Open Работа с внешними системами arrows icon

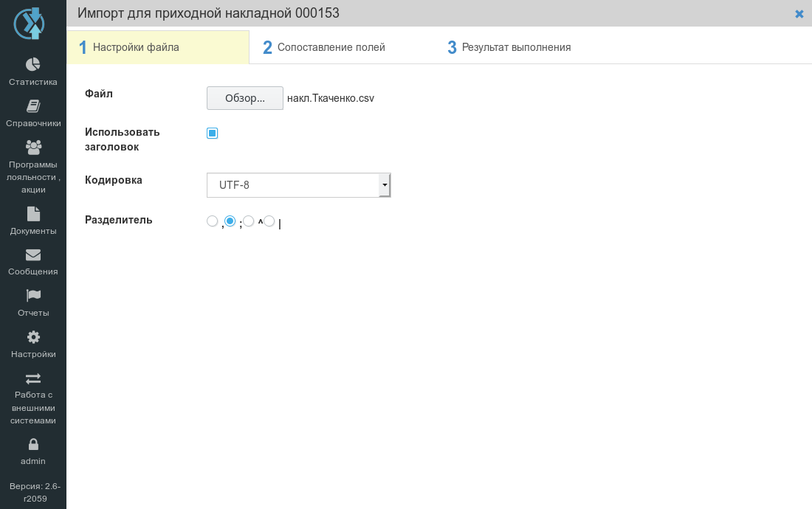(33, 378)
